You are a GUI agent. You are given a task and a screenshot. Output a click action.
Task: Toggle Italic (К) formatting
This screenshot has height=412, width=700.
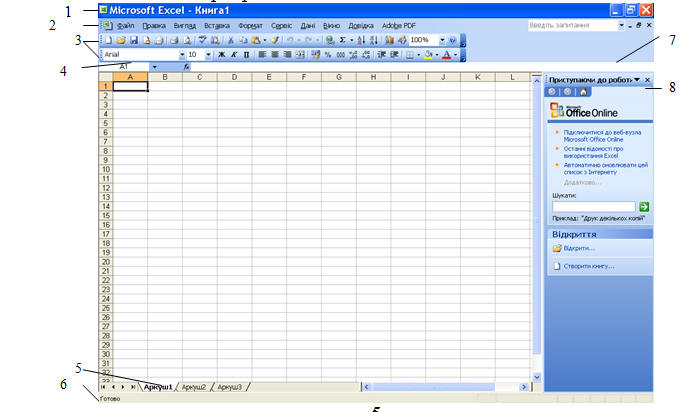pyautogui.click(x=233, y=54)
